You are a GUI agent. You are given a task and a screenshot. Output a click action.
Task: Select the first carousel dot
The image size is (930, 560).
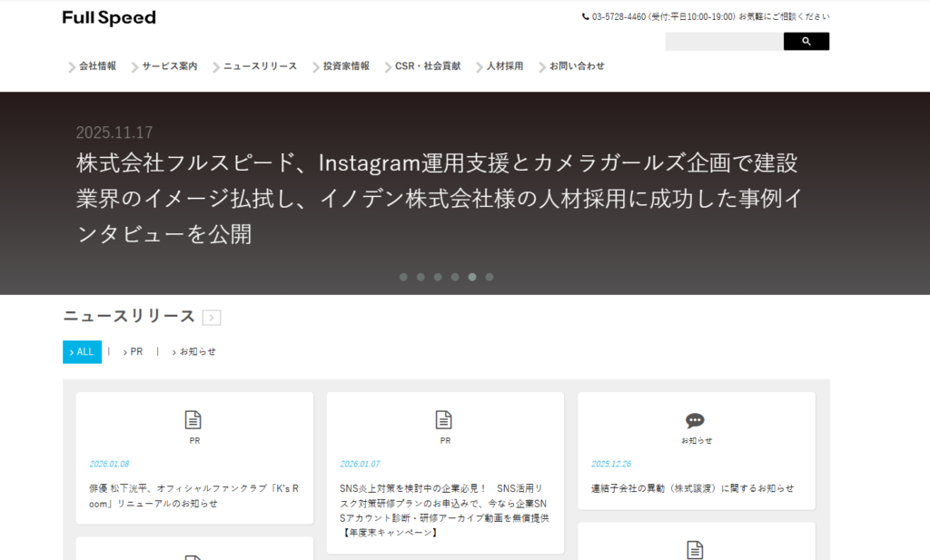(x=403, y=277)
